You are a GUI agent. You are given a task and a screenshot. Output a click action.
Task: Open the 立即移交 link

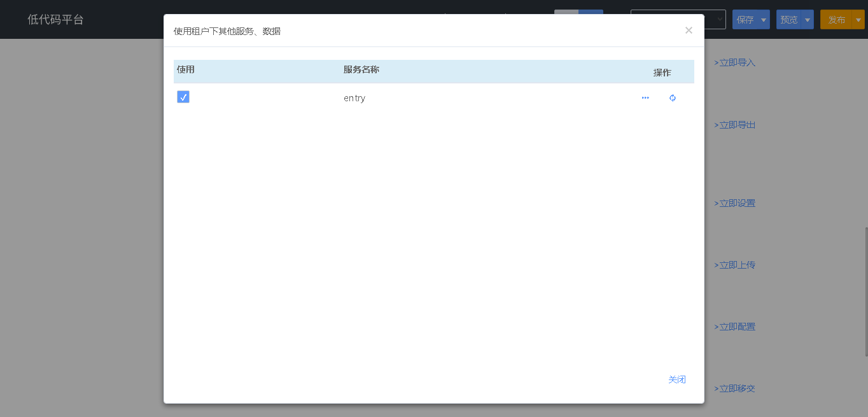click(735, 388)
